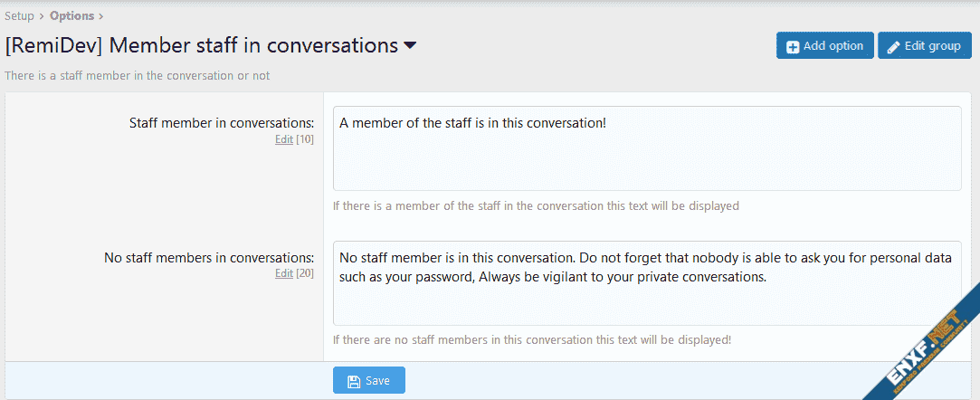980x400 pixels.
Task: Click the Add option button label
Action: coord(833,45)
